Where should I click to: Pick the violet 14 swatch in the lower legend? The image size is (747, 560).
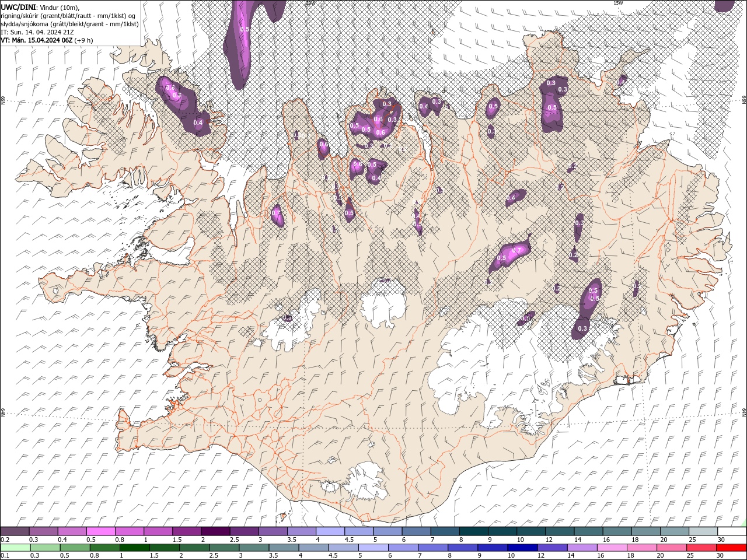click(582, 548)
